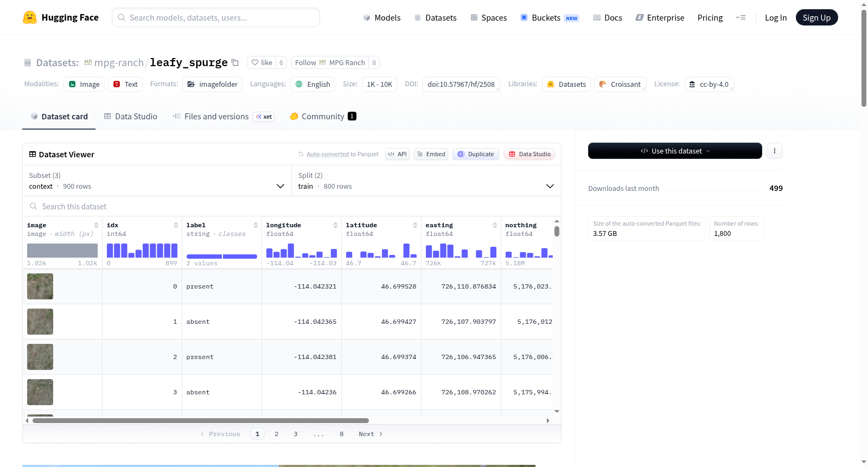Open the Pricing page

pyautogui.click(x=710, y=17)
